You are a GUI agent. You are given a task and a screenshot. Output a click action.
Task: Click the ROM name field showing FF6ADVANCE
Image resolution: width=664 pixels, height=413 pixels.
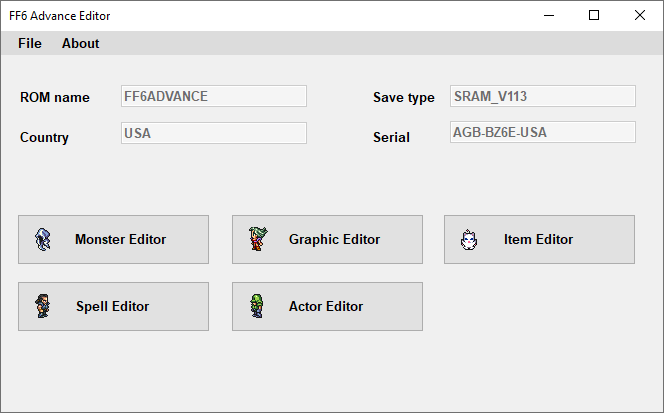tap(214, 96)
